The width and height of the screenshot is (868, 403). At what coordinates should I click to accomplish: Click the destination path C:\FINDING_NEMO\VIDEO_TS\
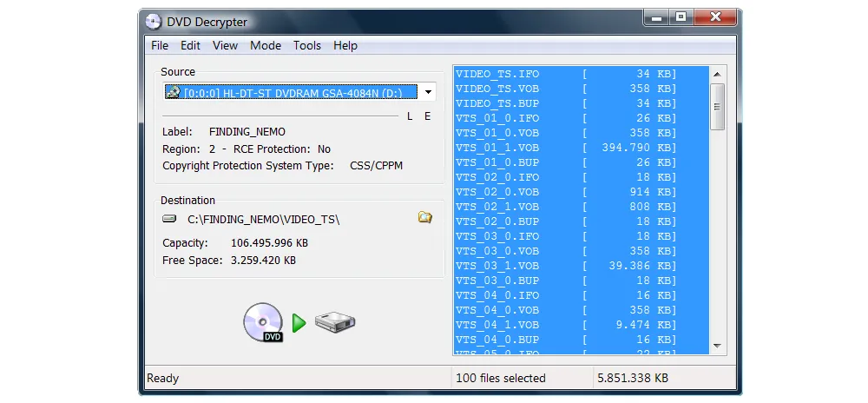pos(264,219)
